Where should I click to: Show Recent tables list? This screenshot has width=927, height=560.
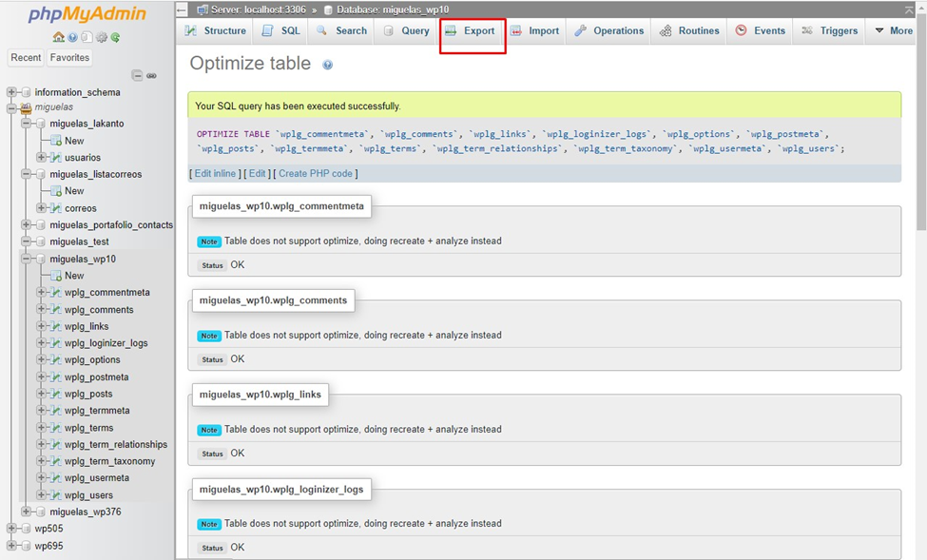click(x=26, y=57)
